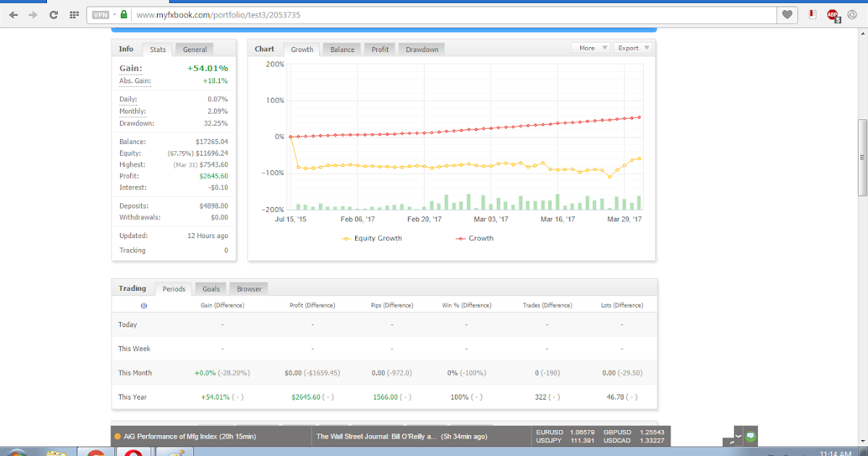Open the green chat bubble near the ticker
The width and height of the screenshot is (868, 456).
(x=750, y=436)
